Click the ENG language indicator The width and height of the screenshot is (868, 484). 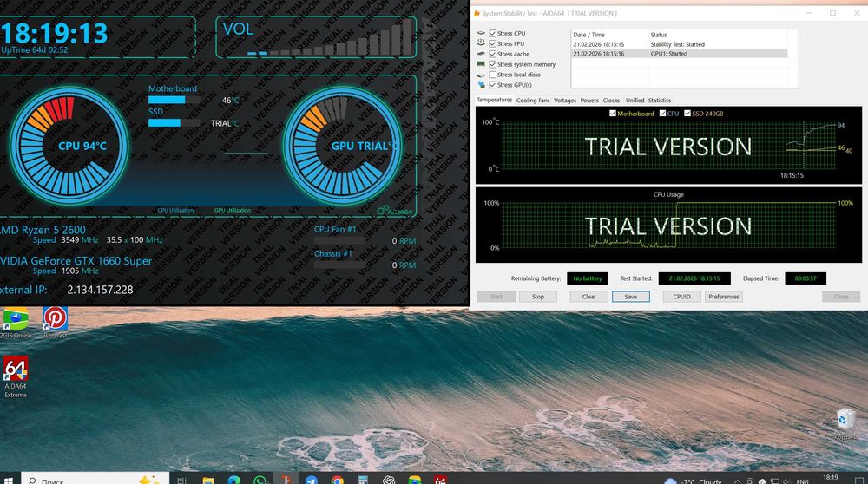(x=803, y=481)
